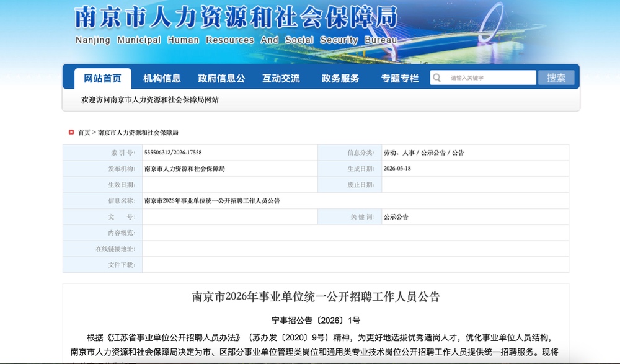This screenshot has height=364, width=620.
Task: Click the red breadcrumb marker icon before 首页
Action: click(71, 133)
